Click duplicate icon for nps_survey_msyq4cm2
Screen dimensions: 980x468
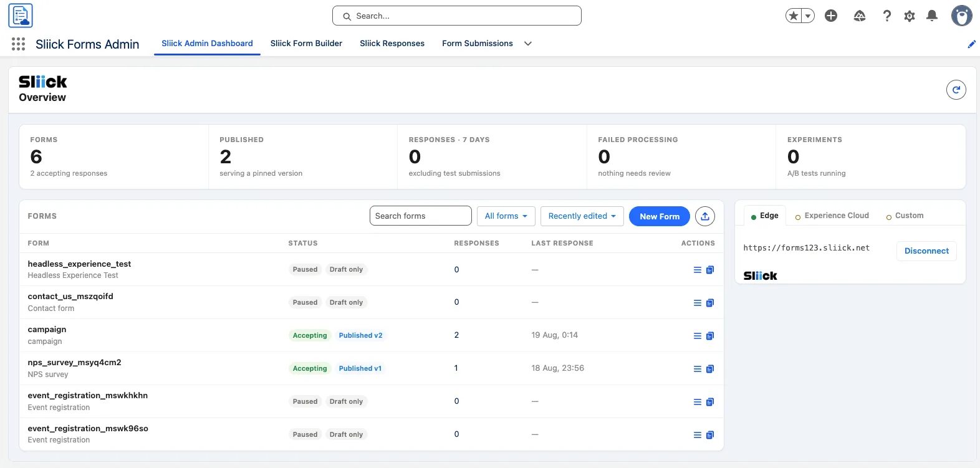(709, 369)
